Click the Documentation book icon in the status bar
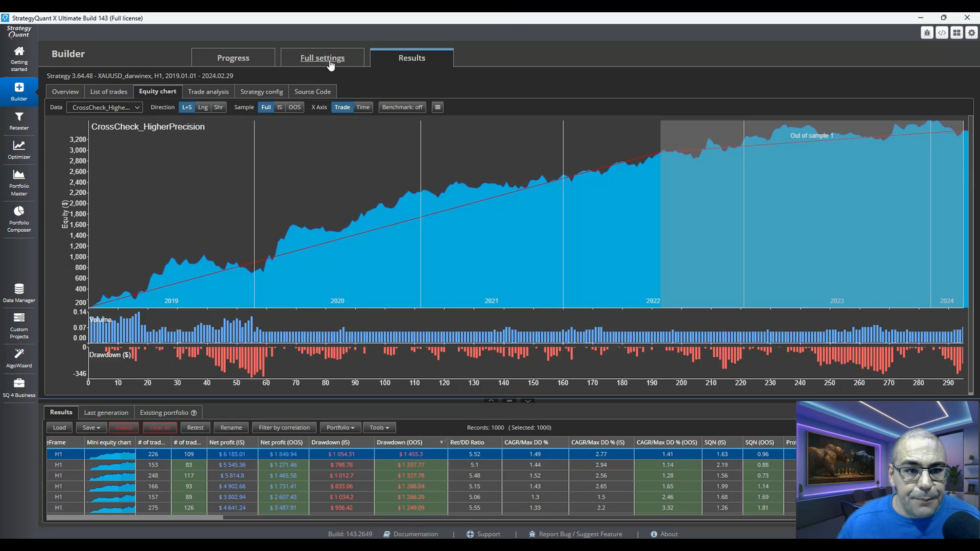980x551 pixels. pyautogui.click(x=387, y=534)
